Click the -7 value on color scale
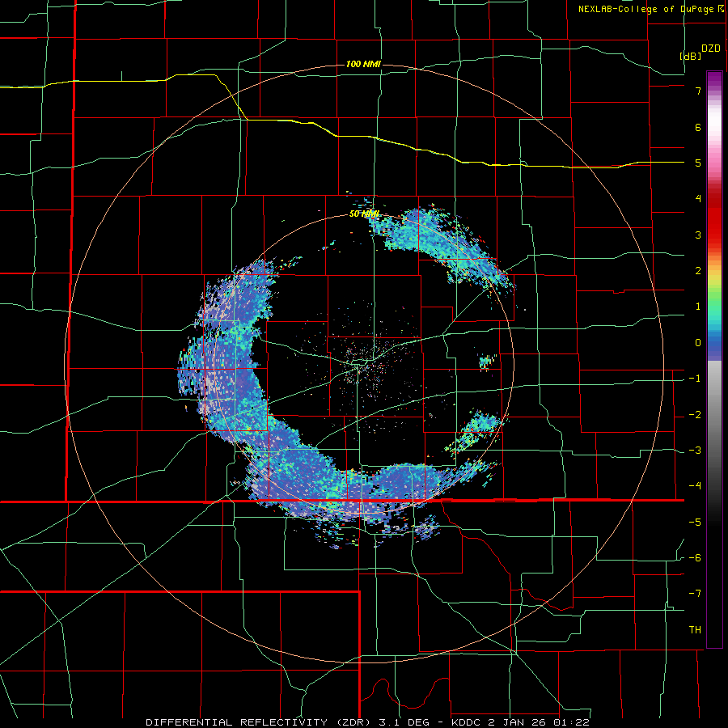 point(695,594)
